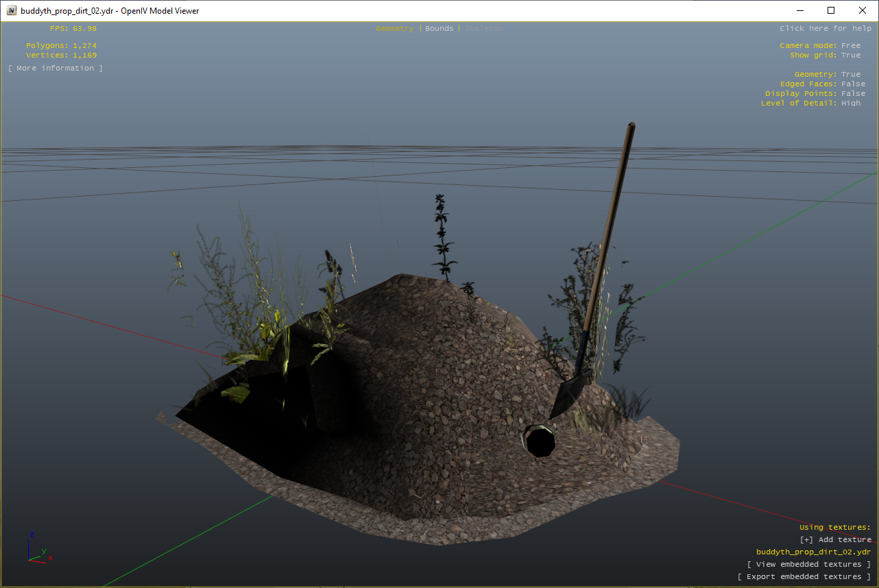
Task: Click the OpenIV app icon in title bar
Action: point(12,10)
